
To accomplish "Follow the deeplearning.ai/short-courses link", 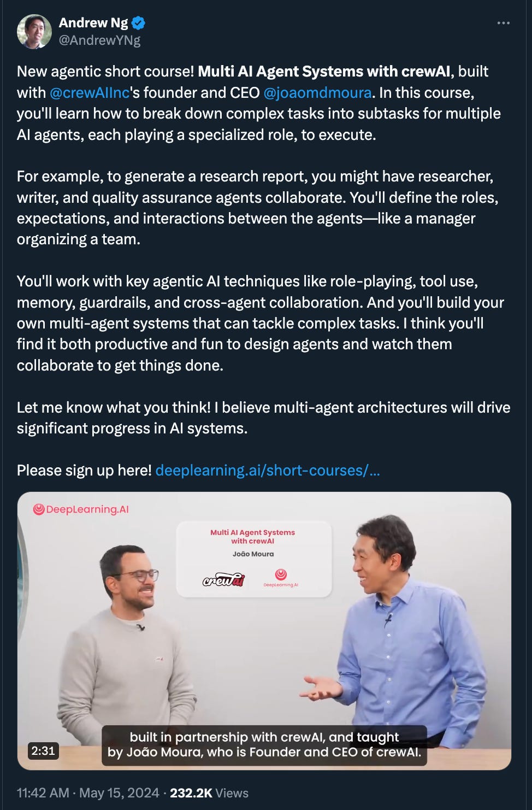I will [268, 470].
